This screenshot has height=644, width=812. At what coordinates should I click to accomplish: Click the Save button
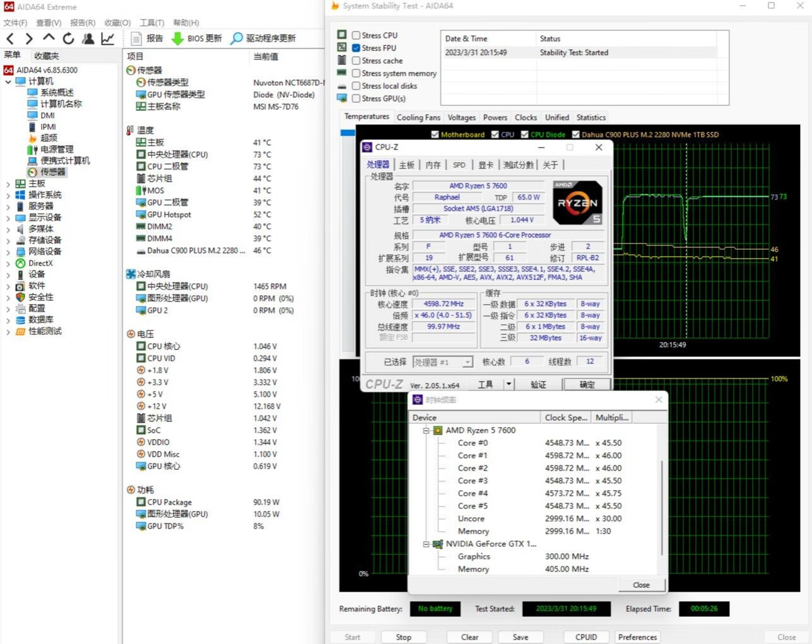(x=521, y=637)
